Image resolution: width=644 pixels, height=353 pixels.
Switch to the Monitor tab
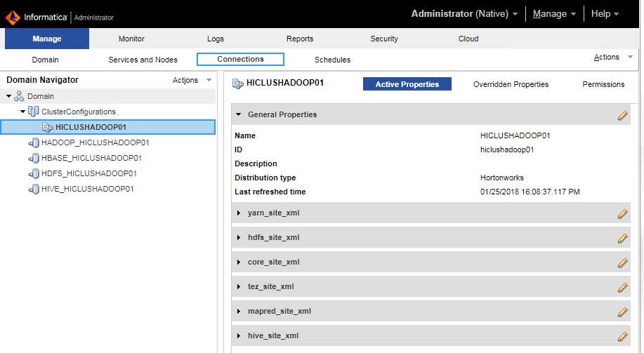pyautogui.click(x=131, y=39)
